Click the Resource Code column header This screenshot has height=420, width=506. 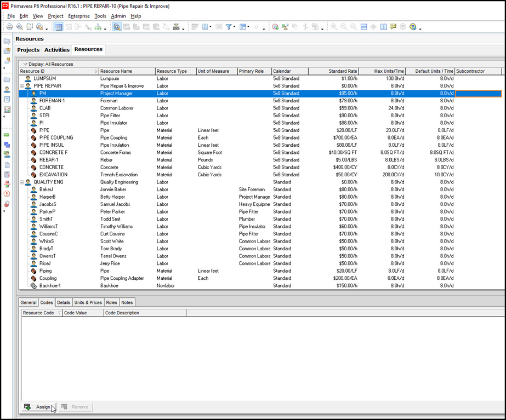pyautogui.click(x=42, y=313)
